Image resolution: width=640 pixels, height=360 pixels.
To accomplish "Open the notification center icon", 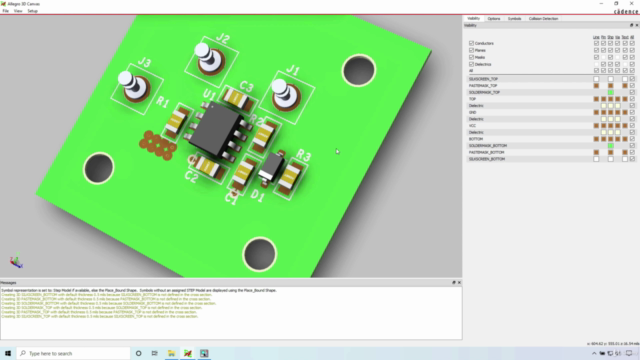I will [629, 353].
